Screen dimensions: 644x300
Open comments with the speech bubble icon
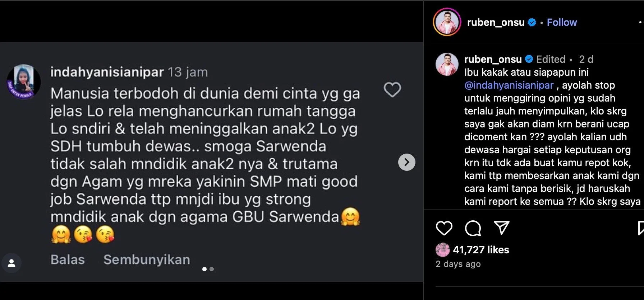pyautogui.click(x=473, y=228)
